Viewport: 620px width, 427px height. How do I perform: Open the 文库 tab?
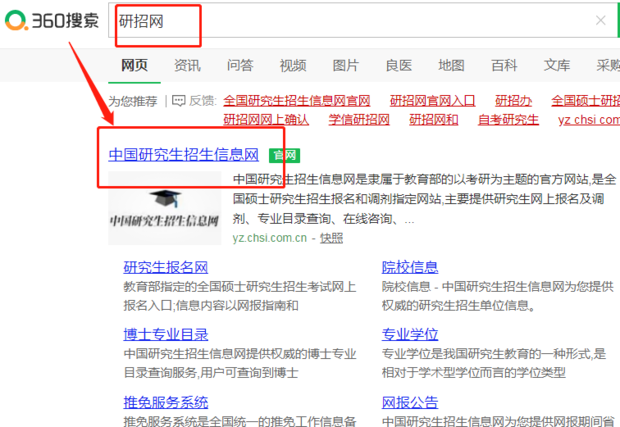[557, 65]
